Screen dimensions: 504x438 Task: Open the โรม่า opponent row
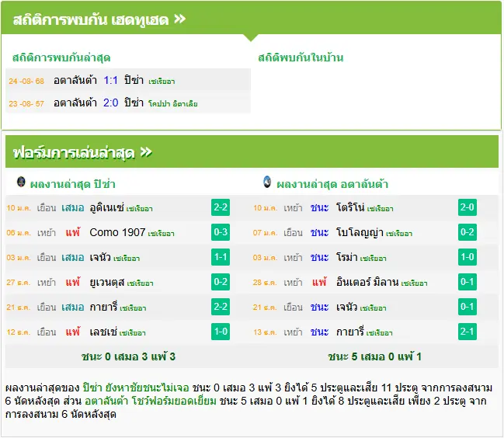(x=374, y=257)
